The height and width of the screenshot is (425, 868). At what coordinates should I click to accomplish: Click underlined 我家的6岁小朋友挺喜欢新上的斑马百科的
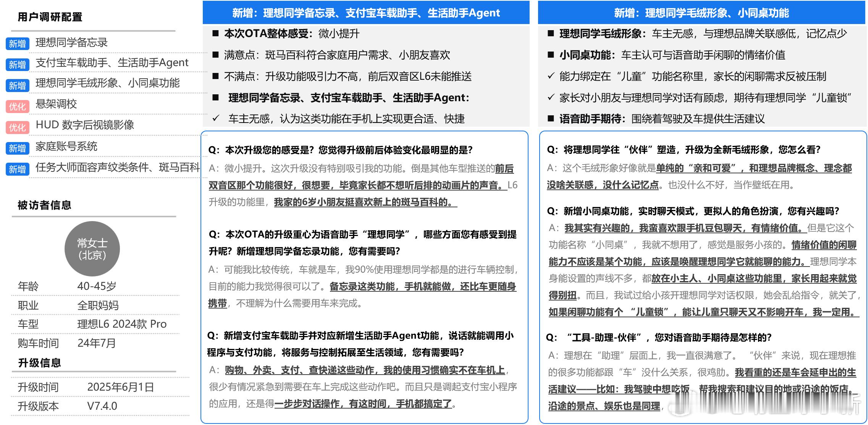365,202
